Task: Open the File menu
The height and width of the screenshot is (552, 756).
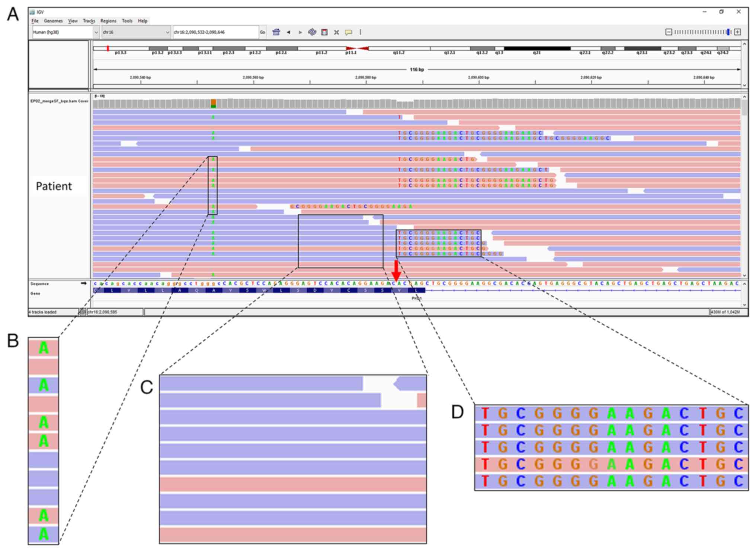Action: click(35, 21)
